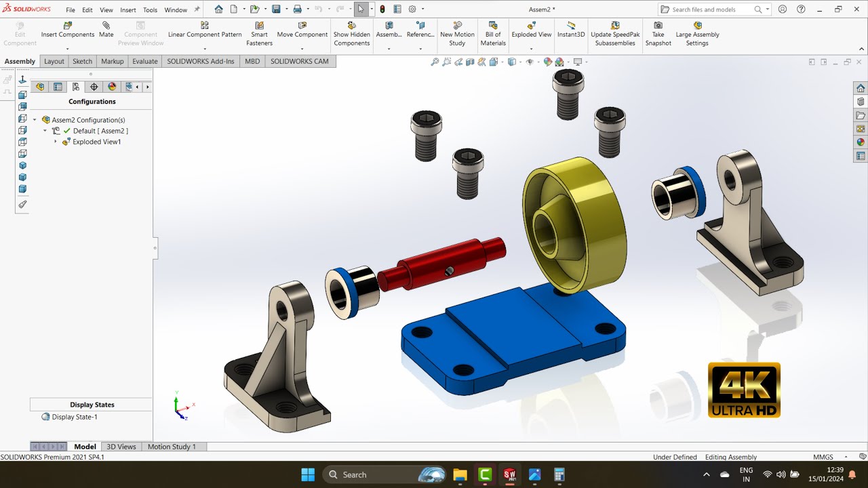This screenshot has width=868, height=488.
Task: Take a Snapshot of the view
Action: 658,34
